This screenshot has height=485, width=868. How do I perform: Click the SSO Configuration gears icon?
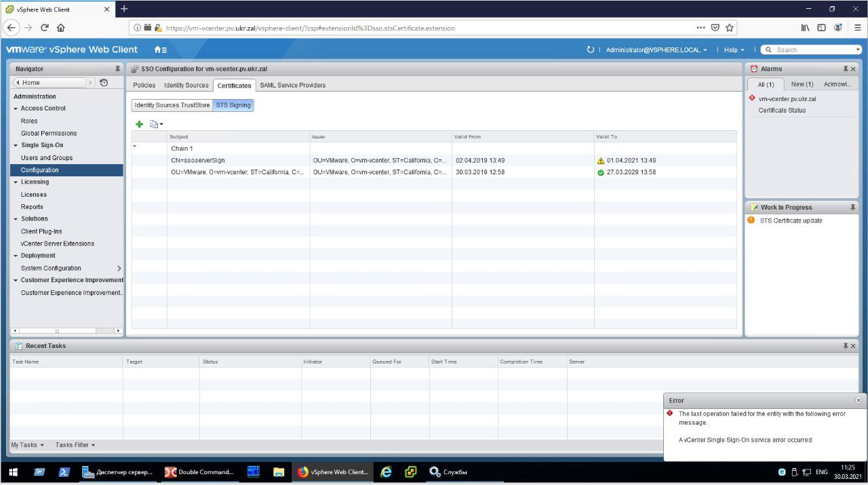(x=135, y=69)
